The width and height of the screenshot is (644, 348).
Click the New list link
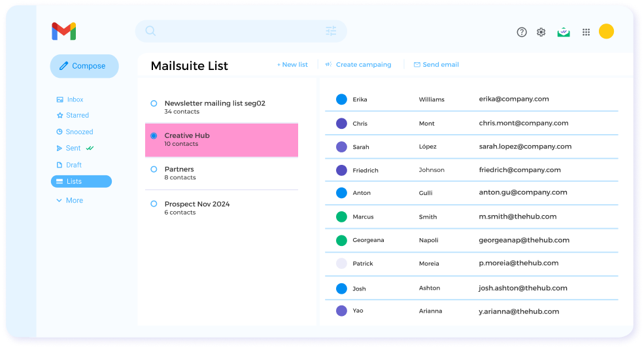292,65
